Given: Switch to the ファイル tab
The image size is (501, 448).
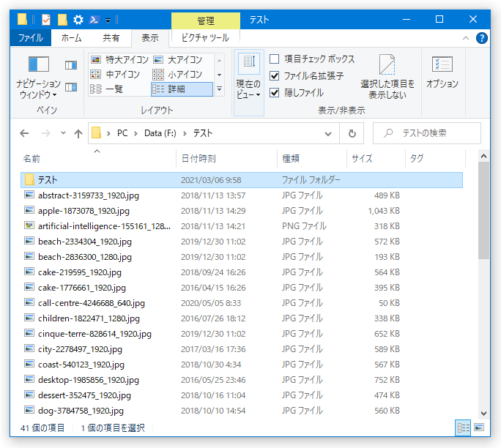Looking at the screenshot, I should pos(31,38).
